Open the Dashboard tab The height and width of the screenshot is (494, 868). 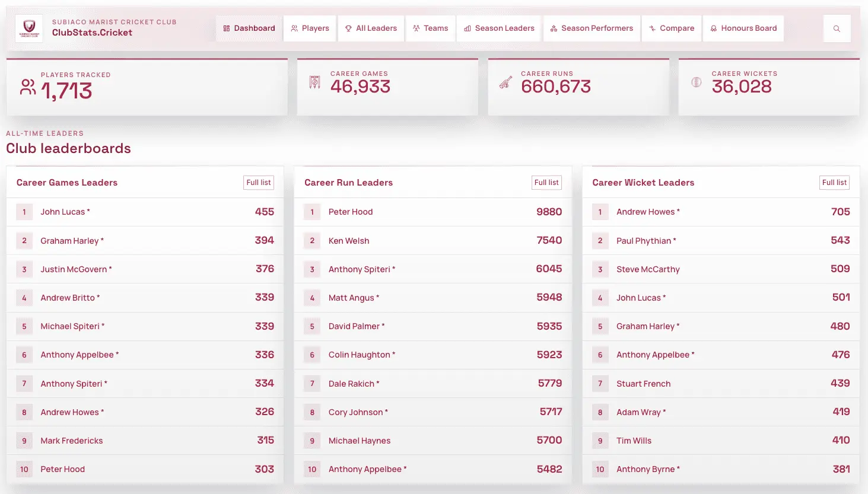[249, 28]
